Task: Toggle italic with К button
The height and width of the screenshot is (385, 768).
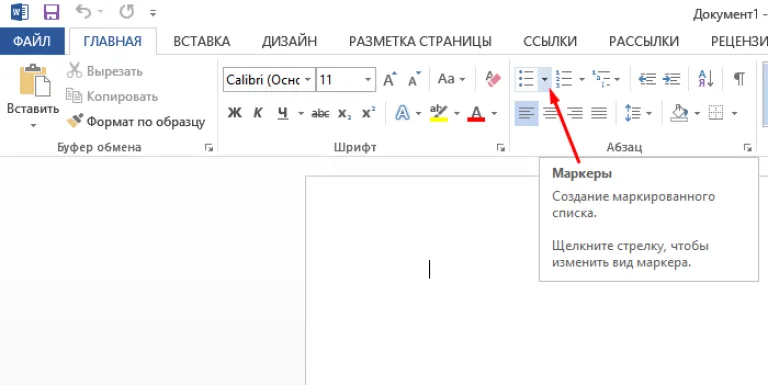Action: tap(258, 114)
